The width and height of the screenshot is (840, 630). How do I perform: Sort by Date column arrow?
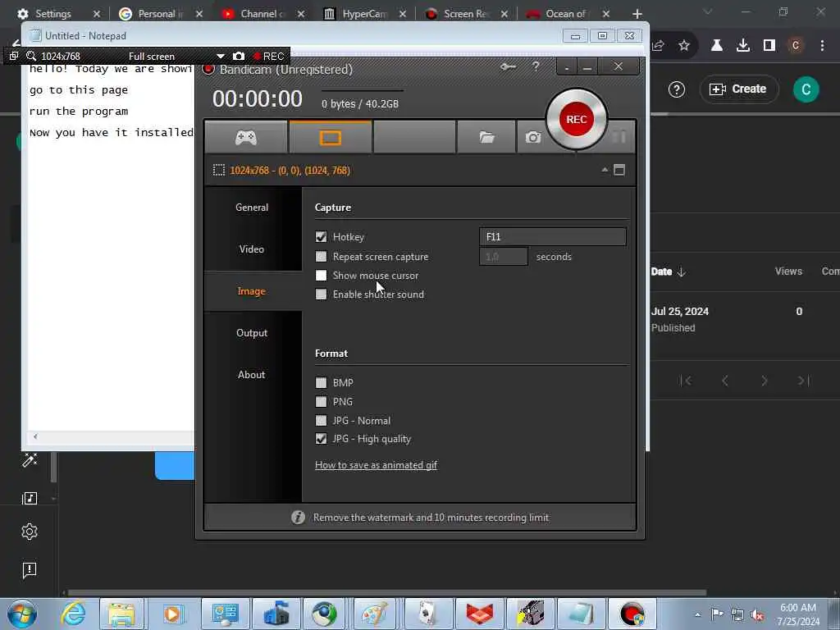(x=682, y=272)
